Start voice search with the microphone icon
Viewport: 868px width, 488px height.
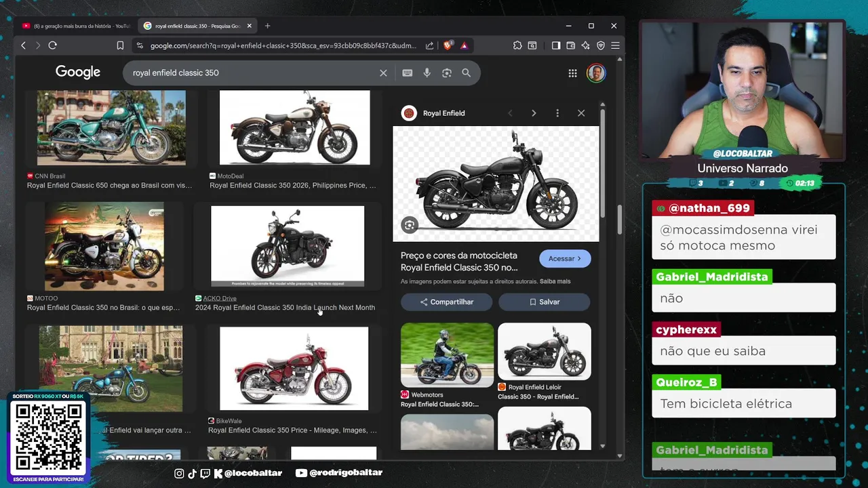(427, 73)
